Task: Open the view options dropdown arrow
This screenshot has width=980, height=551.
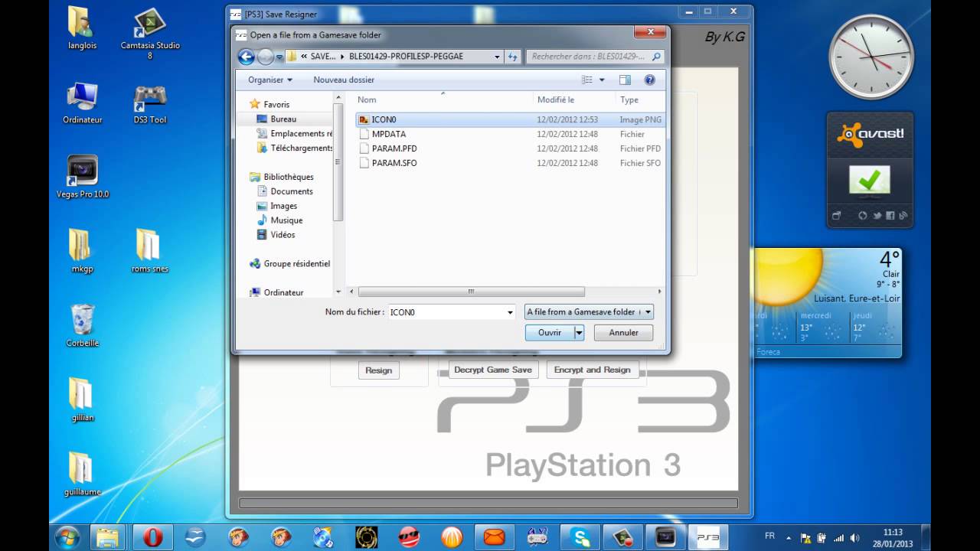Action: [x=602, y=80]
